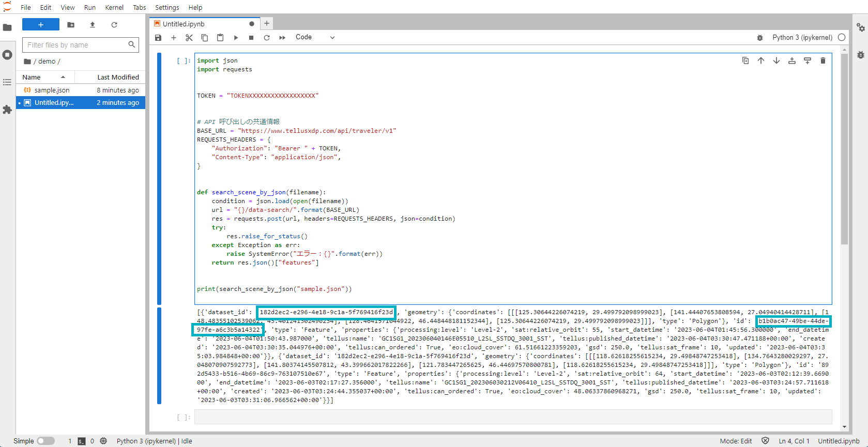
Task: Restart kernel and run all cells
Action: [x=282, y=38]
